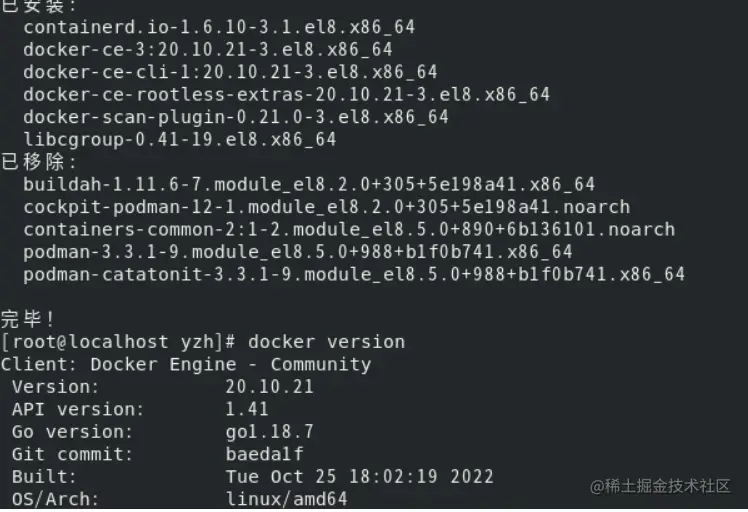This screenshot has width=748, height=512.
Task: Click the OS/Arch linux/amd64 value
Action: tap(286, 498)
